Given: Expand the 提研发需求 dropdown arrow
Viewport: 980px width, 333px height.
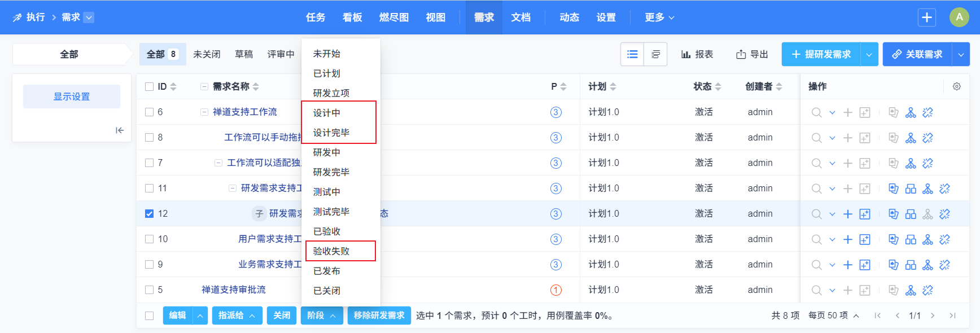Looking at the screenshot, I should pos(869,54).
